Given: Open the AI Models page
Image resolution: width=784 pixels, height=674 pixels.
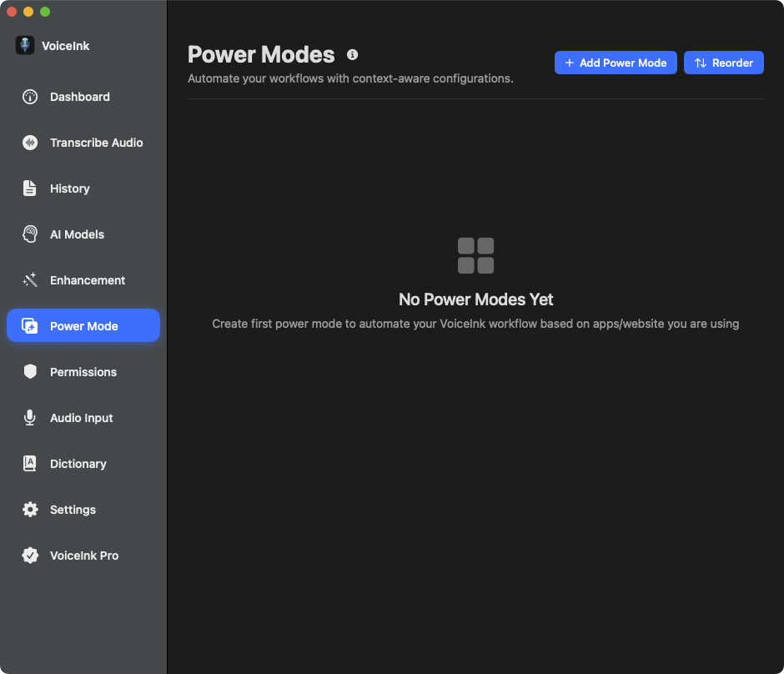Looking at the screenshot, I should pyautogui.click(x=77, y=234).
